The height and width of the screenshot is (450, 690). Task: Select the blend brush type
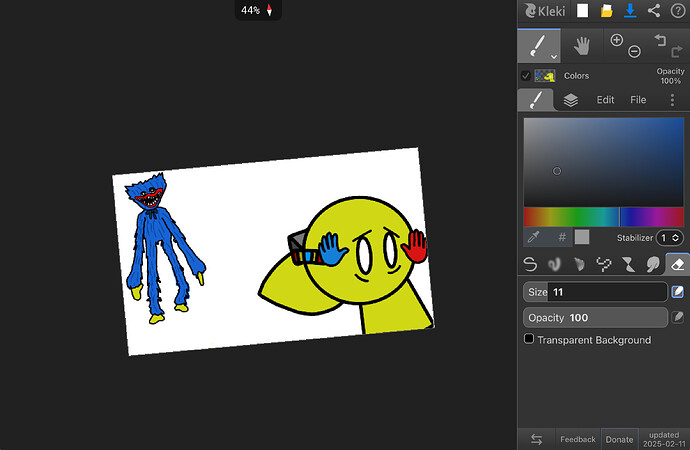point(554,264)
